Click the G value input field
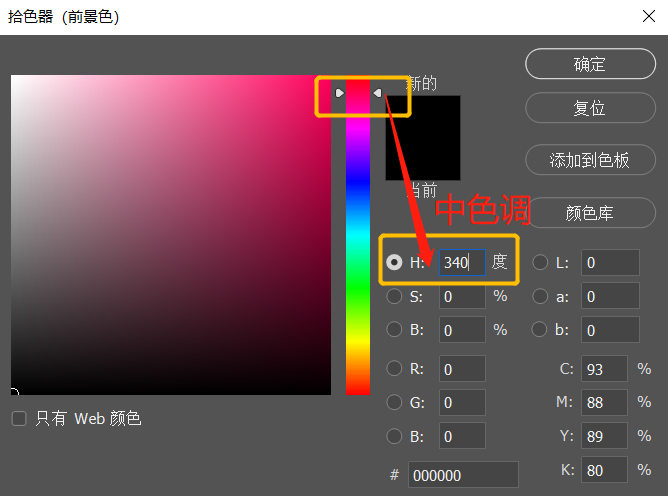Viewport: 668px width, 496px height. [x=462, y=402]
